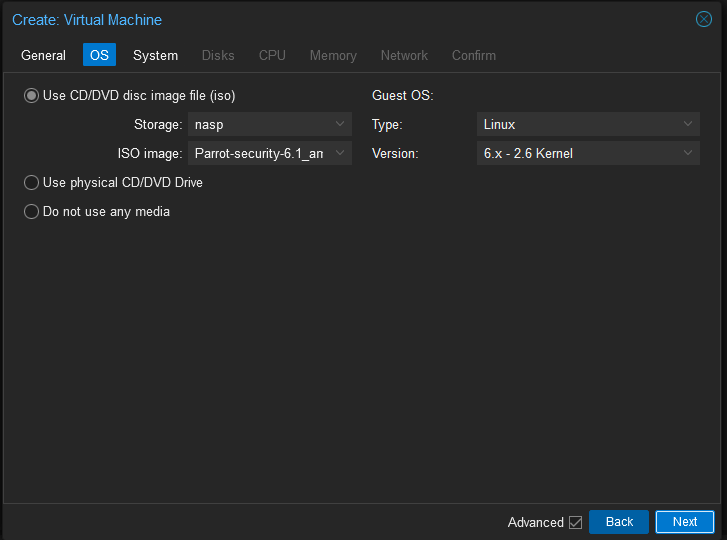Open the ISO image dropdown arrow

click(x=340, y=153)
